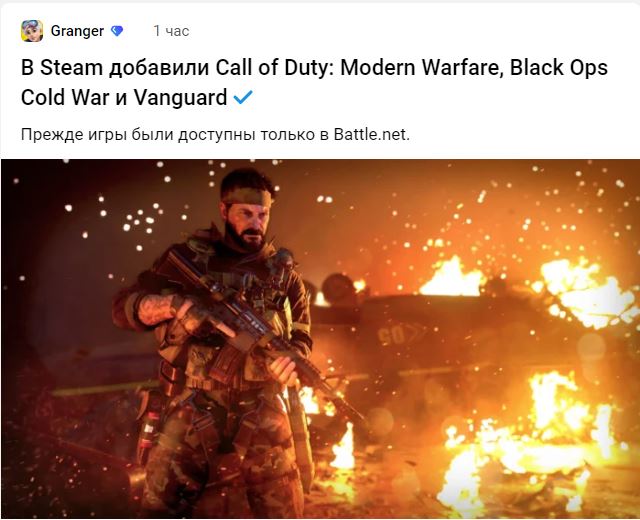Click the rifle held by the soldier
The image size is (640, 520).
(x=261, y=331)
